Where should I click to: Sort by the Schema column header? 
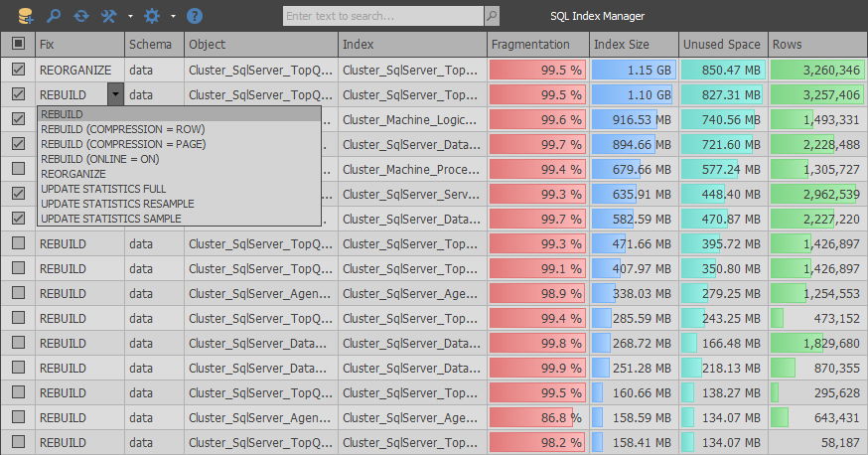[155, 45]
